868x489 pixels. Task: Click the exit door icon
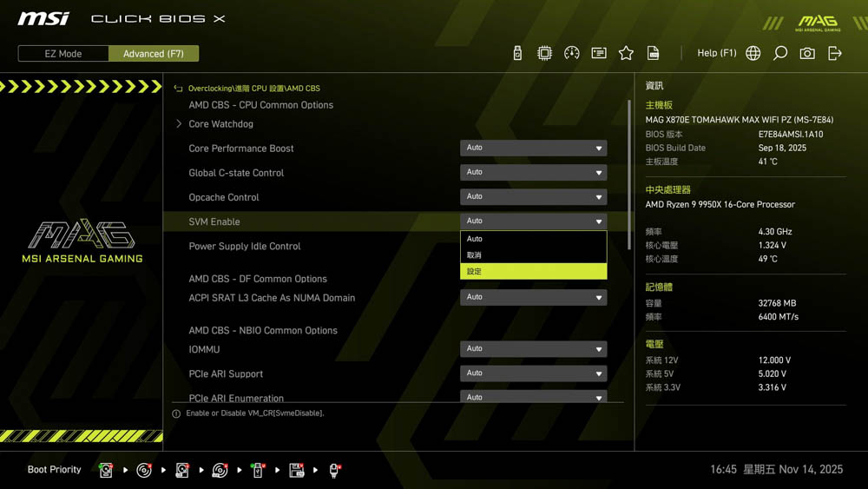835,53
